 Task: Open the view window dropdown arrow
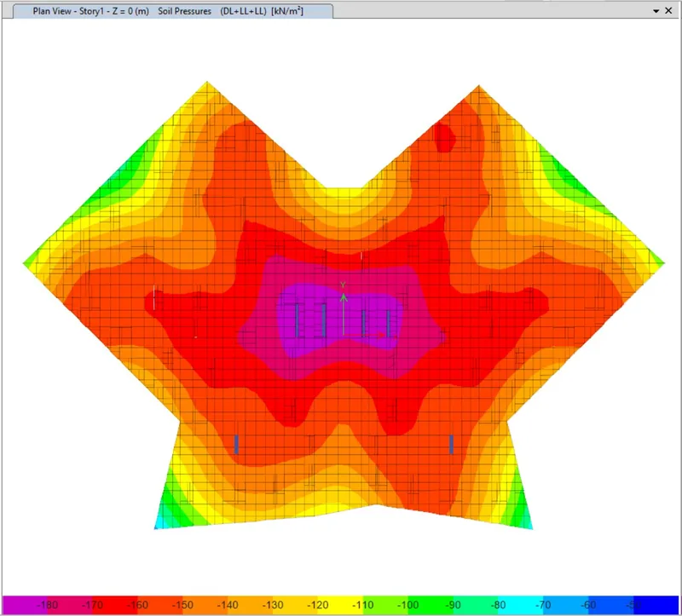point(656,11)
